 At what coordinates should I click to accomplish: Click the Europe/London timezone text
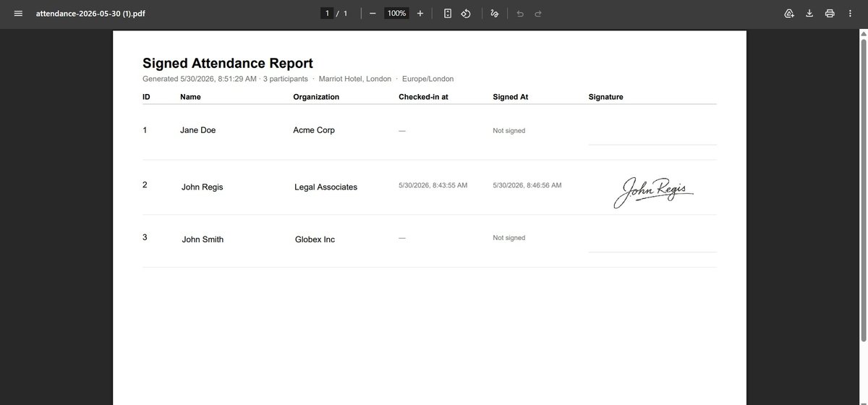click(428, 79)
